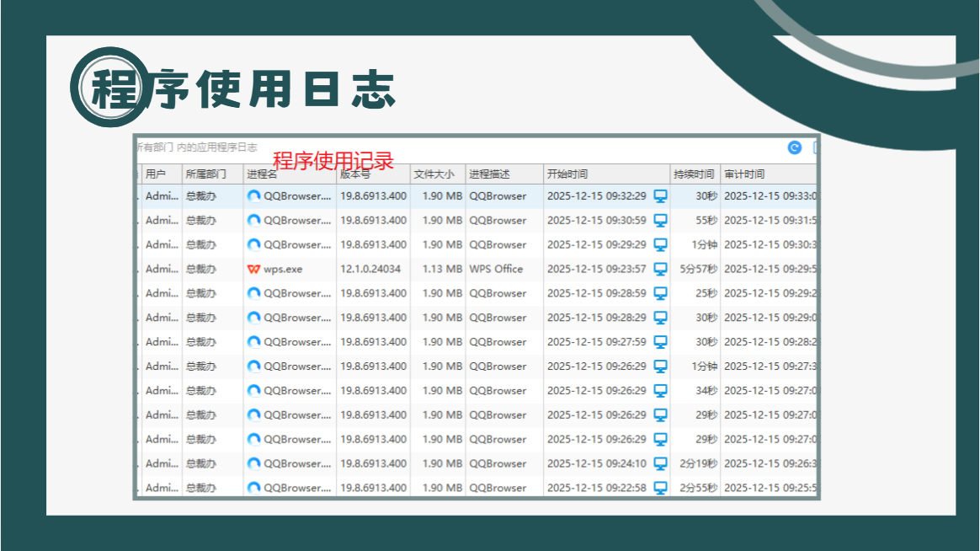Click the blue refresh icon
Screen dimensions: 980x551
[795, 147]
